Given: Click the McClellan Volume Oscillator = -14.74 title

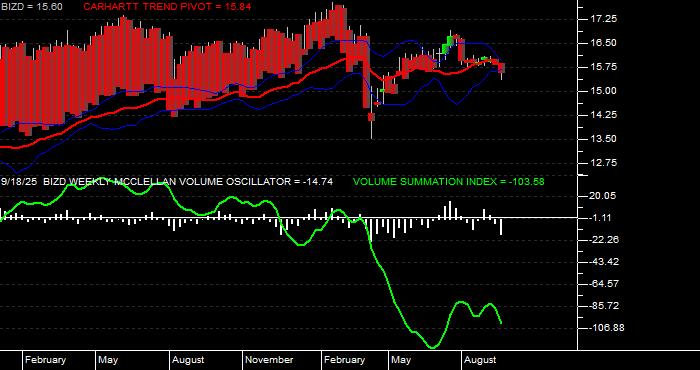Looking at the screenshot, I should pos(188,182).
